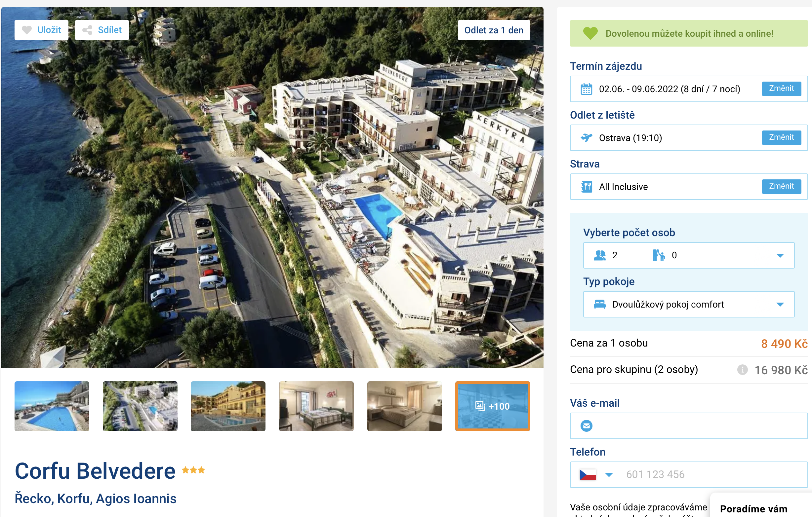
Task: Click the adults icon in person selector
Action: (x=599, y=255)
